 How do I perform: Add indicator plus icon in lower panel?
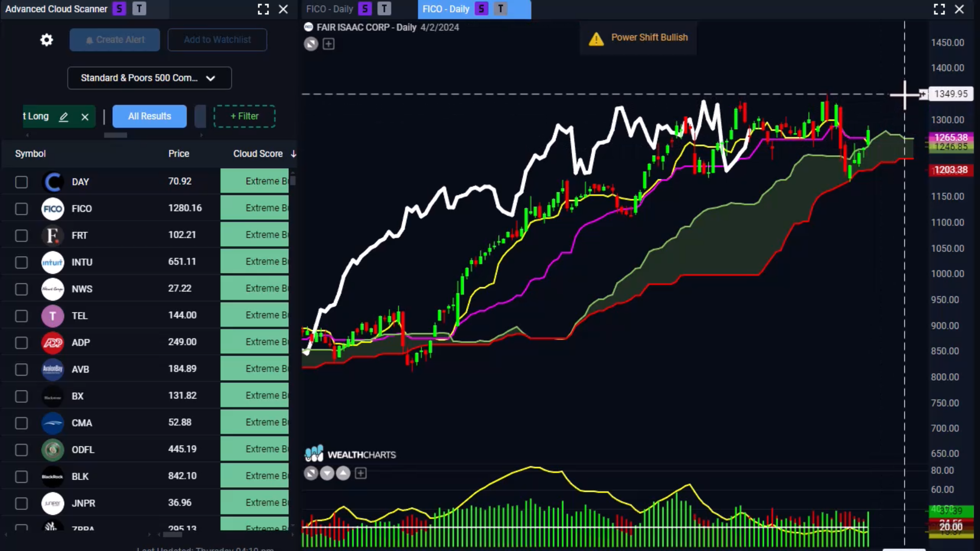pyautogui.click(x=361, y=473)
